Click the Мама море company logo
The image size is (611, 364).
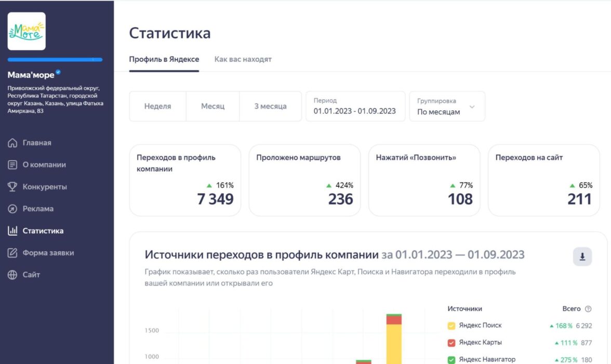[26, 31]
